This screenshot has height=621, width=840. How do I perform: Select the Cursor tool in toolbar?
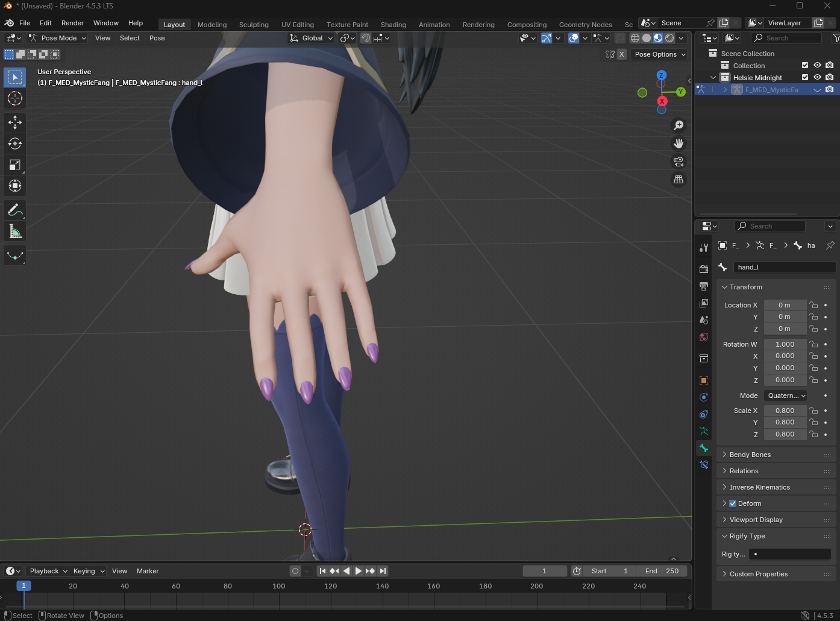pos(15,98)
